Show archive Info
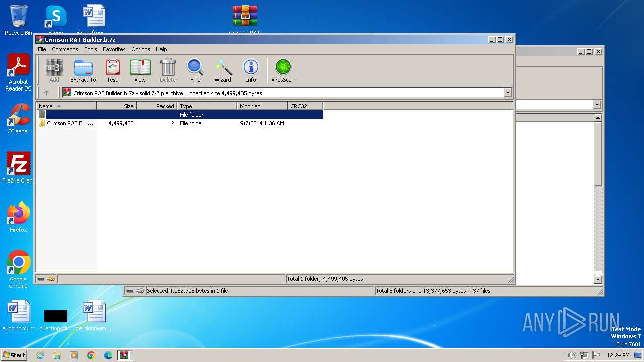The width and height of the screenshot is (644, 362). tap(251, 70)
